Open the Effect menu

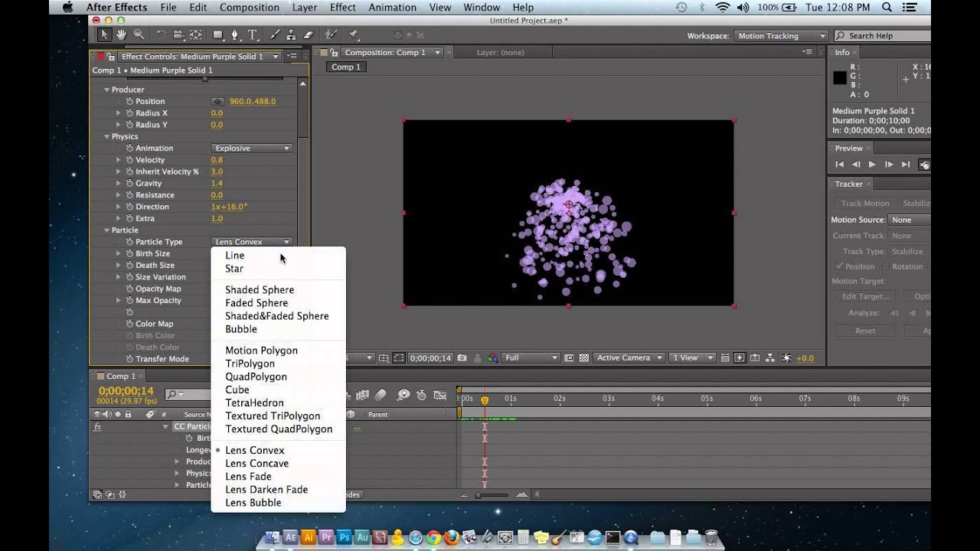[x=343, y=8]
